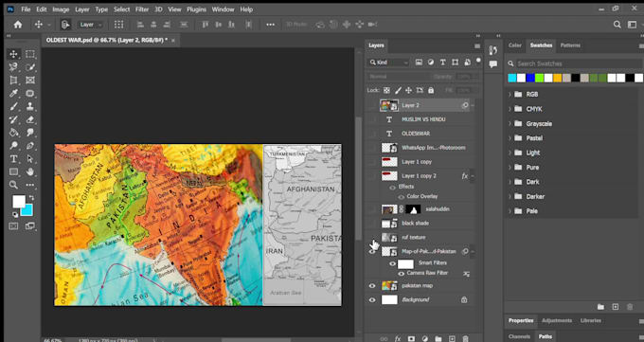The width and height of the screenshot is (644, 342).
Task: Switch to the Patterns tab
Action: [x=570, y=45]
